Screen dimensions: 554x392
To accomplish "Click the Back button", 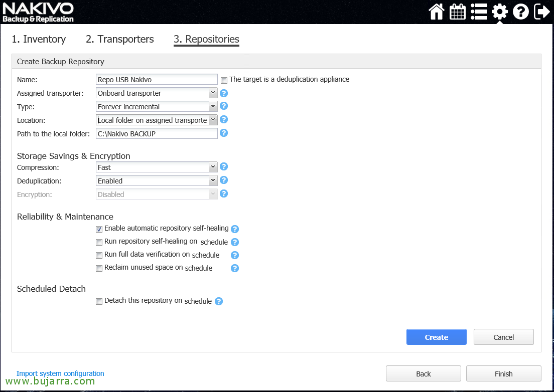I will pos(423,373).
